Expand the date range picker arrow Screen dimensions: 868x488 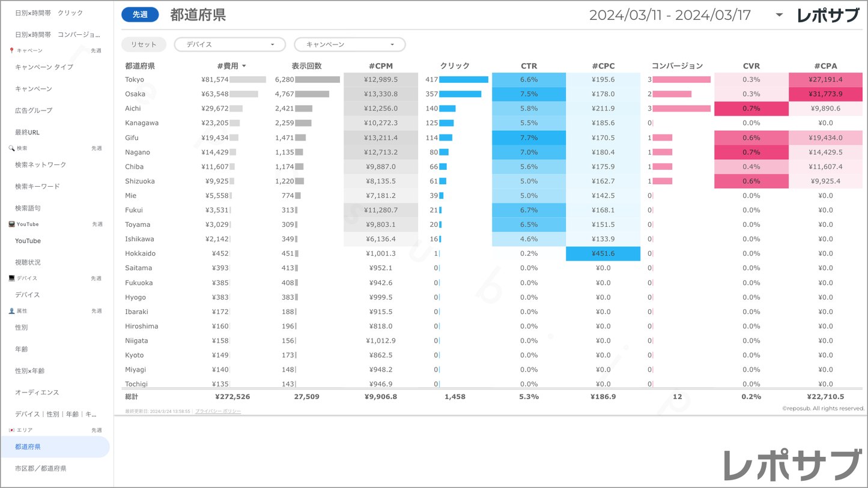pyautogui.click(x=779, y=15)
